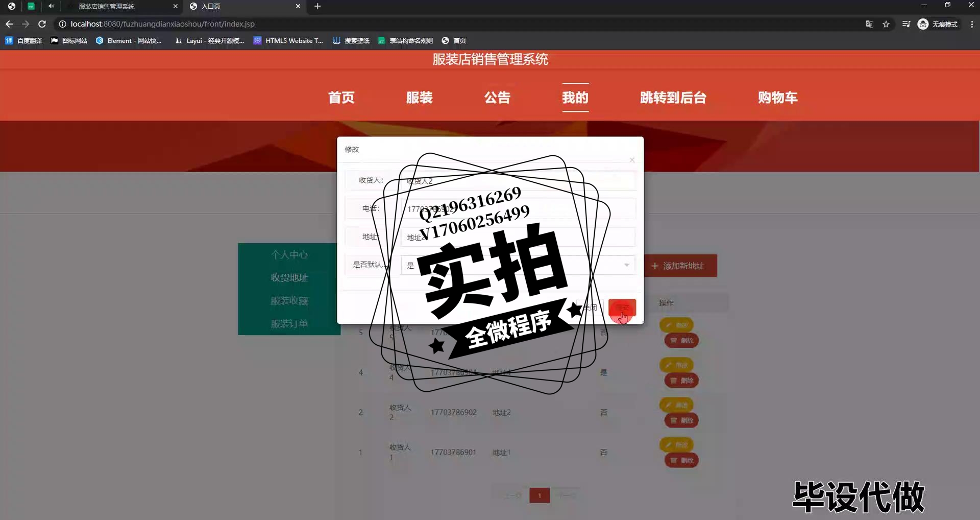Click the 地址2 cell in the table
Image resolution: width=980 pixels, height=520 pixels.
[x=501, y=412]
